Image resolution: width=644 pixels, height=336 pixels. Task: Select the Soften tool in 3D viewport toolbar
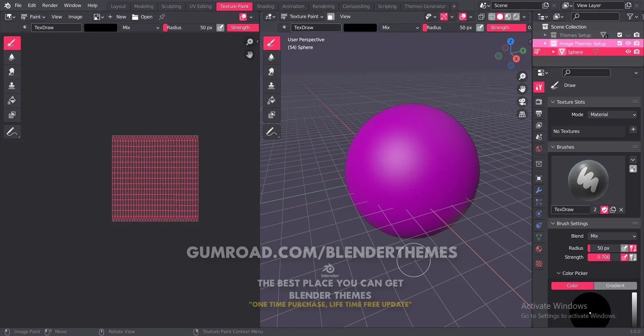[272, 57]
